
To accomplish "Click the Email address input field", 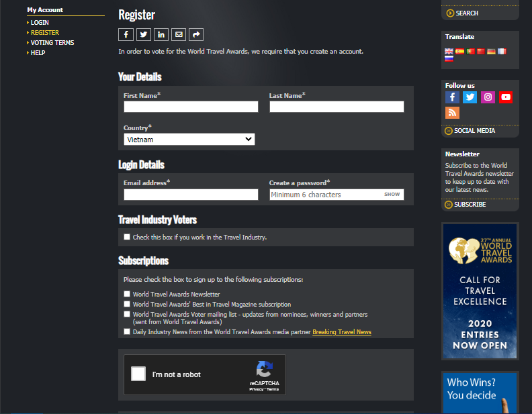I will tap(191, 195).
